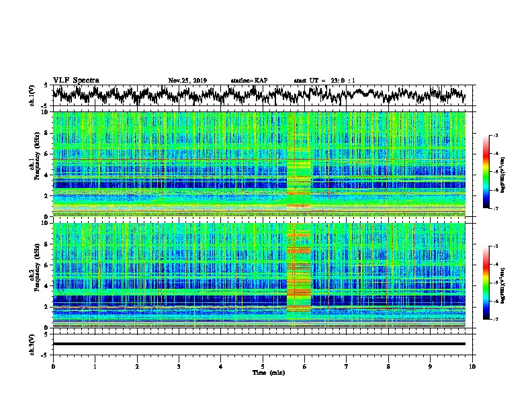
Task: Click the ch.3 flat black trace line
Action: (x=259, y=344)
